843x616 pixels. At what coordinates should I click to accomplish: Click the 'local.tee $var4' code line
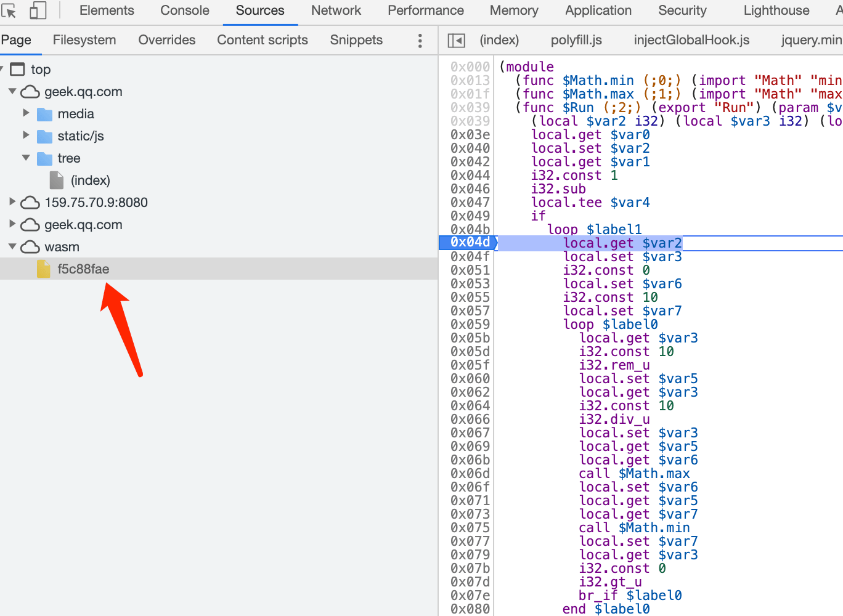pyautogui.click(x=590, y=202)
